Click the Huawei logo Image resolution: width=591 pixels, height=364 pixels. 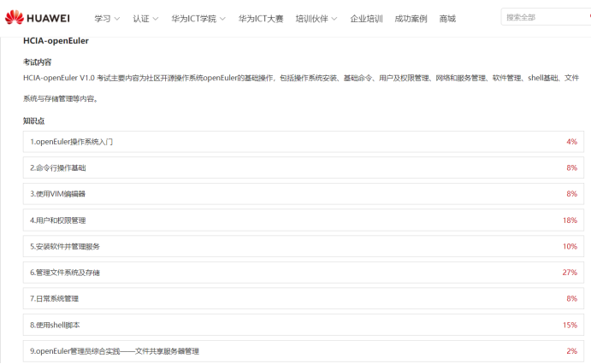[38, 18]
